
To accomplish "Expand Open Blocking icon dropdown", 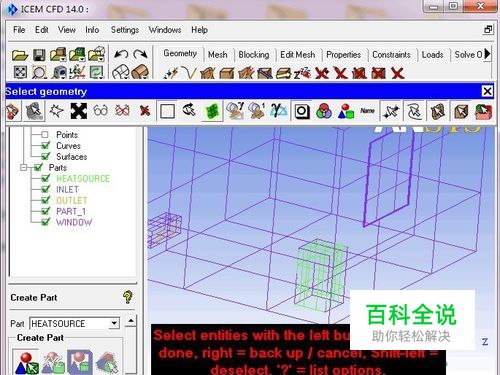I will (101, 60).
